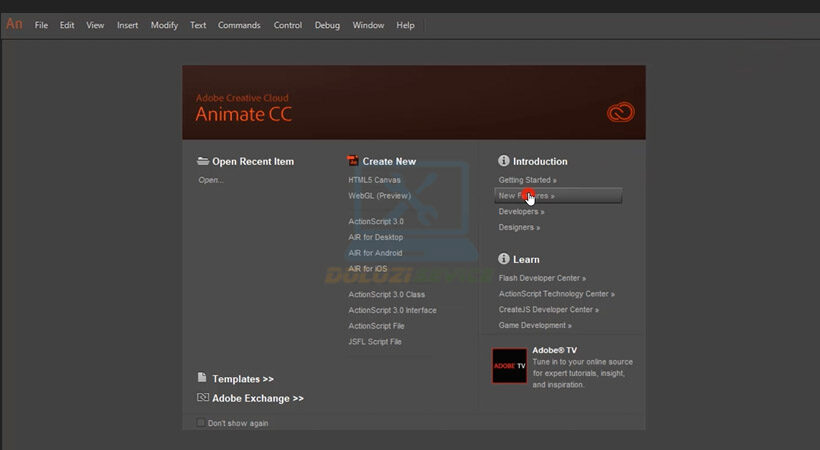Viewport: 820px width, 450px height.
Task: Click the Introduction info icon
Action: (504, 161)
